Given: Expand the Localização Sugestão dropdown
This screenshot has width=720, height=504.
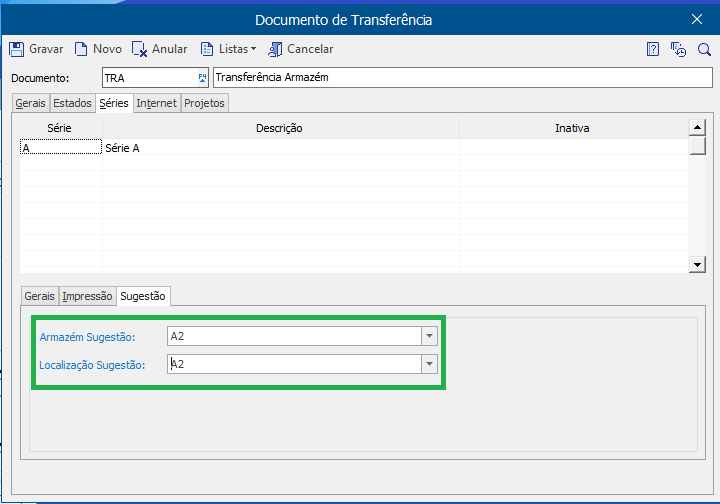Looking at the screenshot, I should click(x=429, y=364).
